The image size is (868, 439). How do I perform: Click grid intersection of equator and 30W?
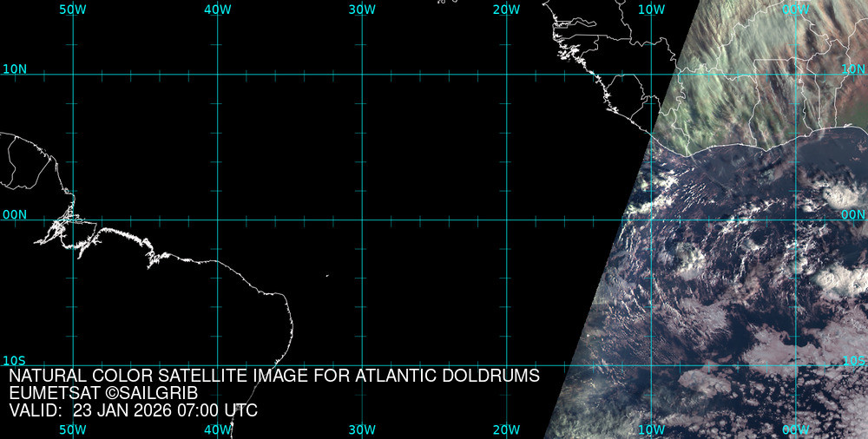(362, 219)
